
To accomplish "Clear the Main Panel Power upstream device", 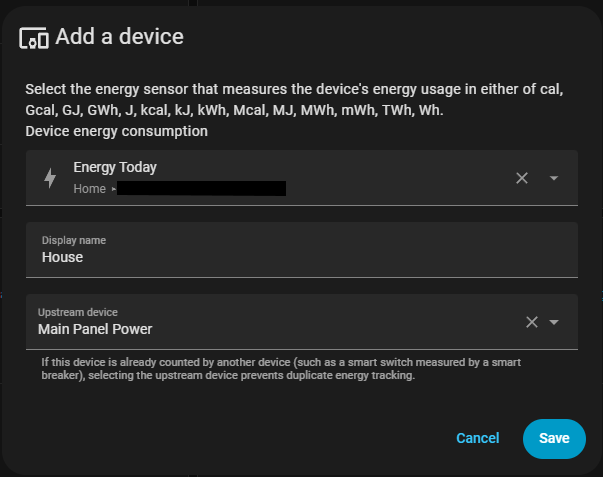I will pos(532,322).
